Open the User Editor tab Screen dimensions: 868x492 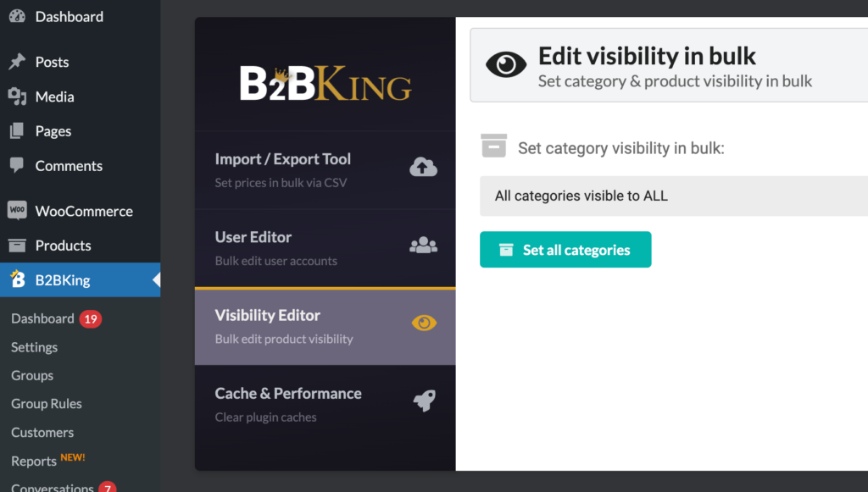click(325, 248)
